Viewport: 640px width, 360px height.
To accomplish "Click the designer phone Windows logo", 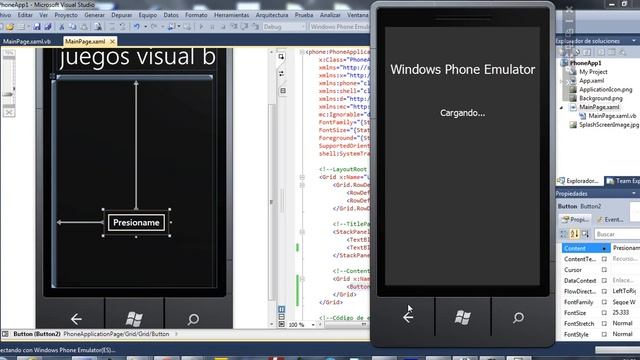I will coord(134,319).
